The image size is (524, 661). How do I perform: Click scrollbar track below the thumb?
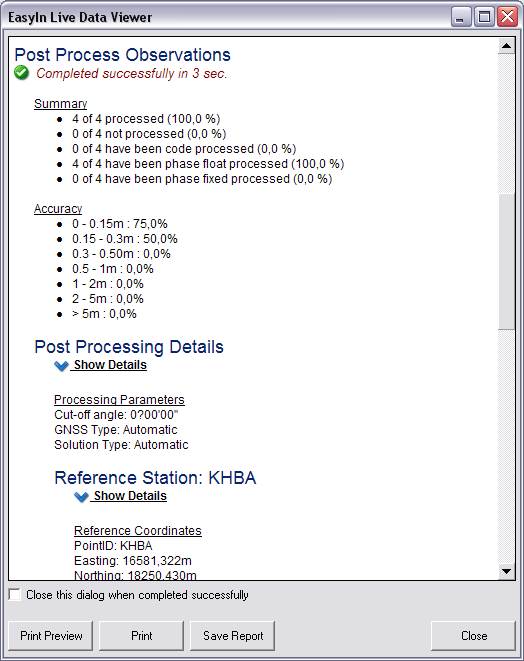tap(506, 446)
